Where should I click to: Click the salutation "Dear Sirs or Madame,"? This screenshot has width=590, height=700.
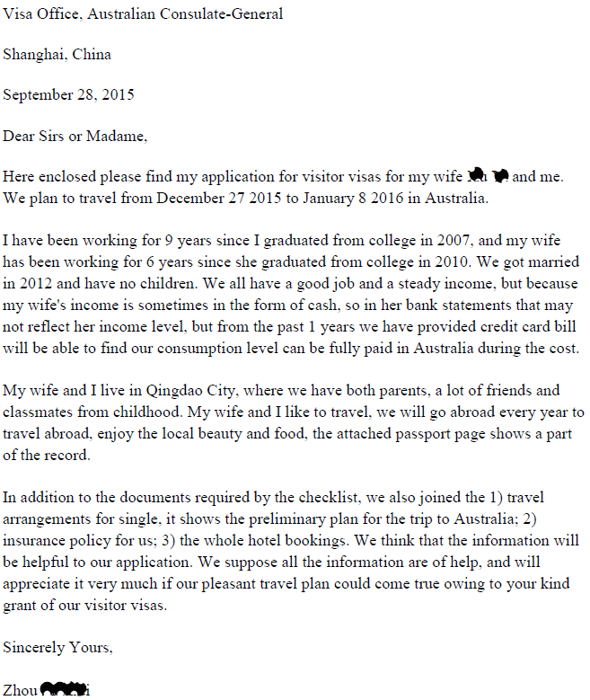click(x=75, y=137)
